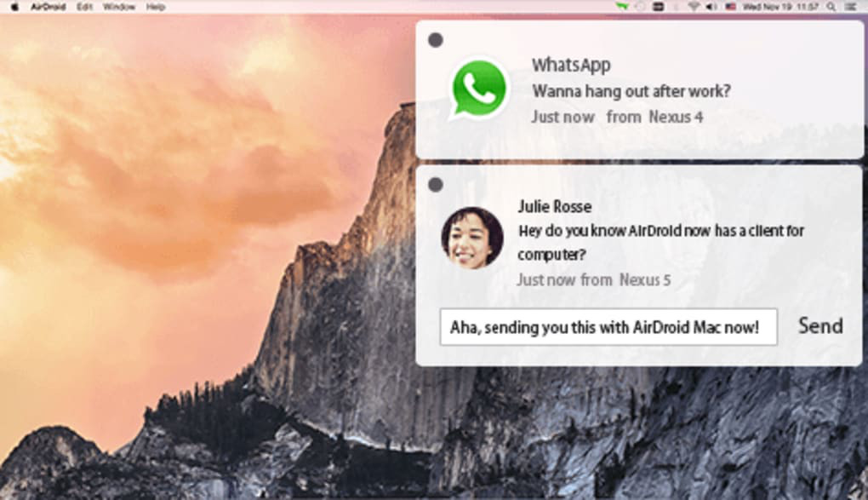Dismiss Julie Rosse notification via its dot
This screenshot has width=868, height=500.
(436, 185)
